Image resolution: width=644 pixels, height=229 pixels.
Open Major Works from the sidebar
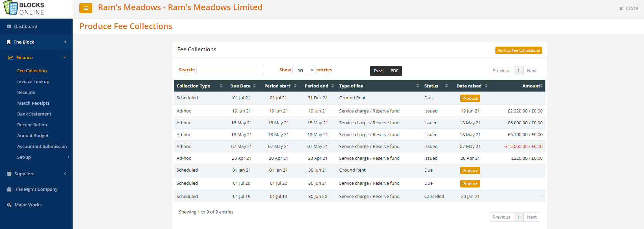[28, 205]
